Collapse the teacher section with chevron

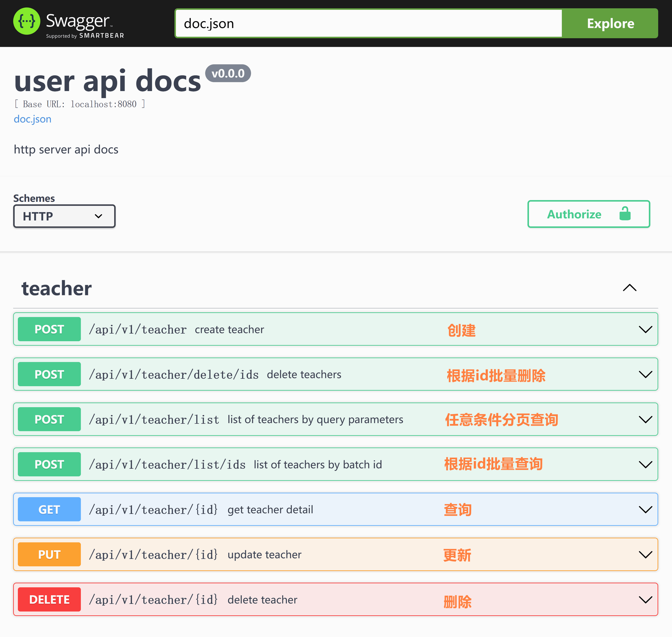tap(629, 288)
